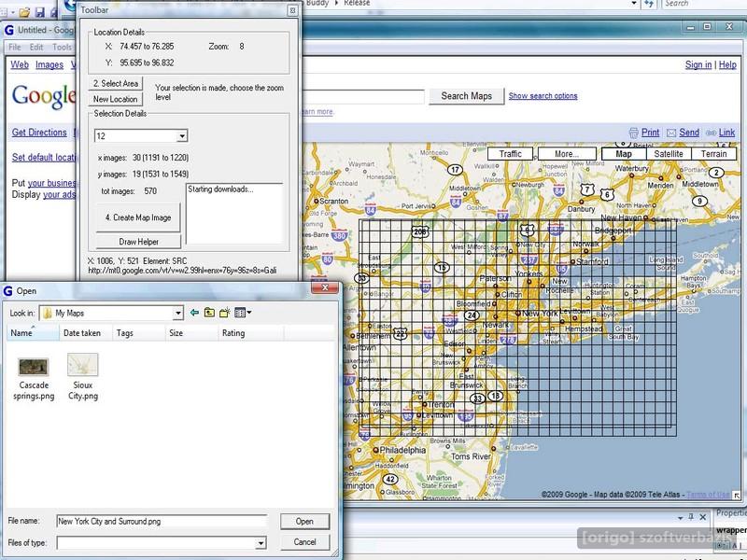Open the Images link on the Google bar
The width and height of the screenshot is (747, 560).
click(49, 64)
